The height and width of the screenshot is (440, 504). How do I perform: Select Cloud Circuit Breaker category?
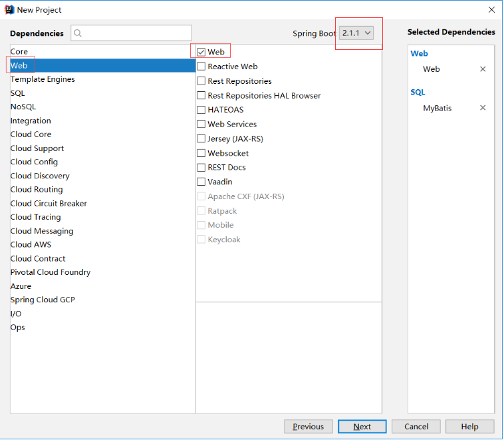pos(102,204)
